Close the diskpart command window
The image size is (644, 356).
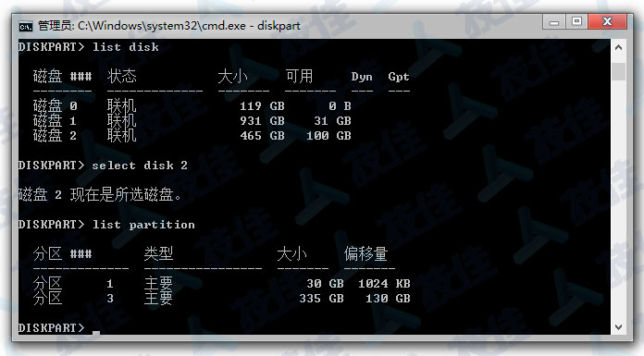pyautogui.click(x=607, y=21)
